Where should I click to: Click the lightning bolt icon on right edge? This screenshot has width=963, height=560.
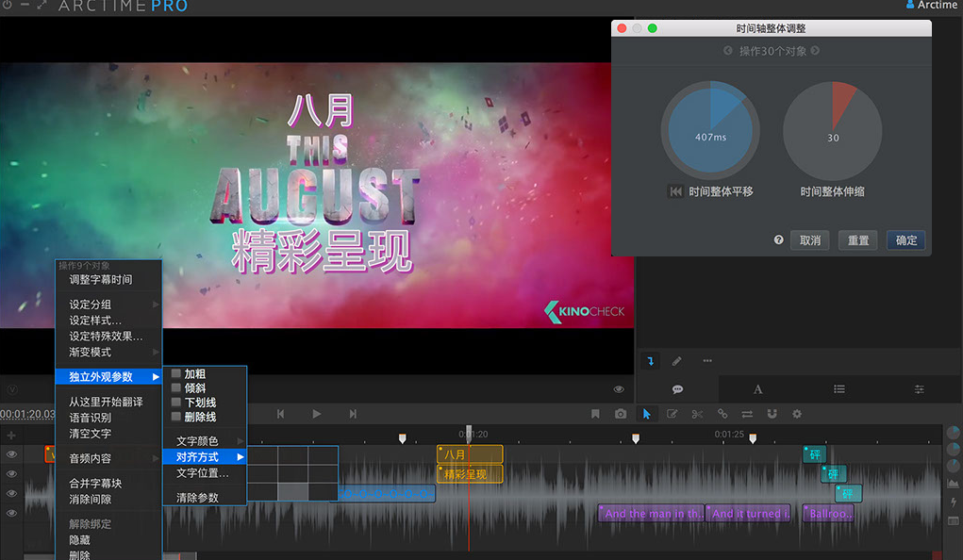(954, 502)
